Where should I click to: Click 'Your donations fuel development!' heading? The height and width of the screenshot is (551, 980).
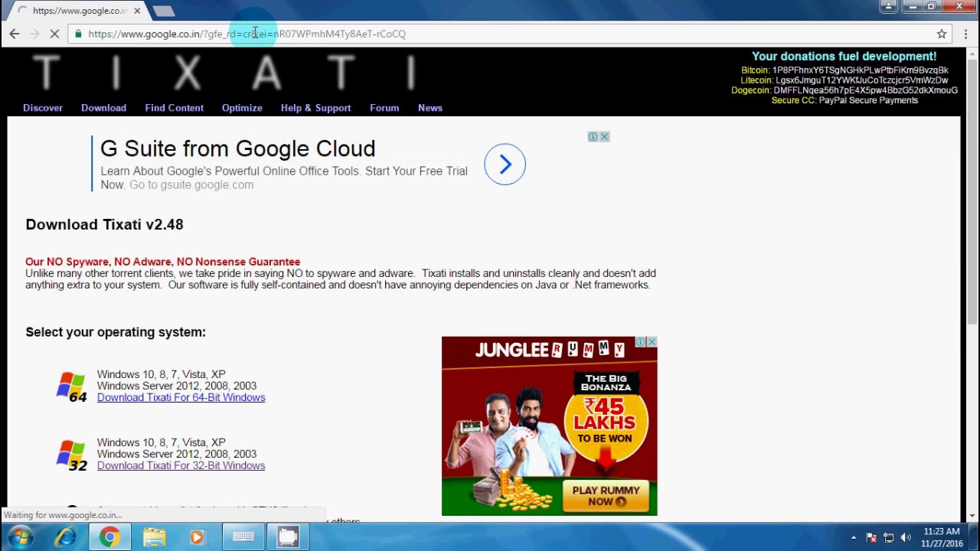[x=844, y=57]
